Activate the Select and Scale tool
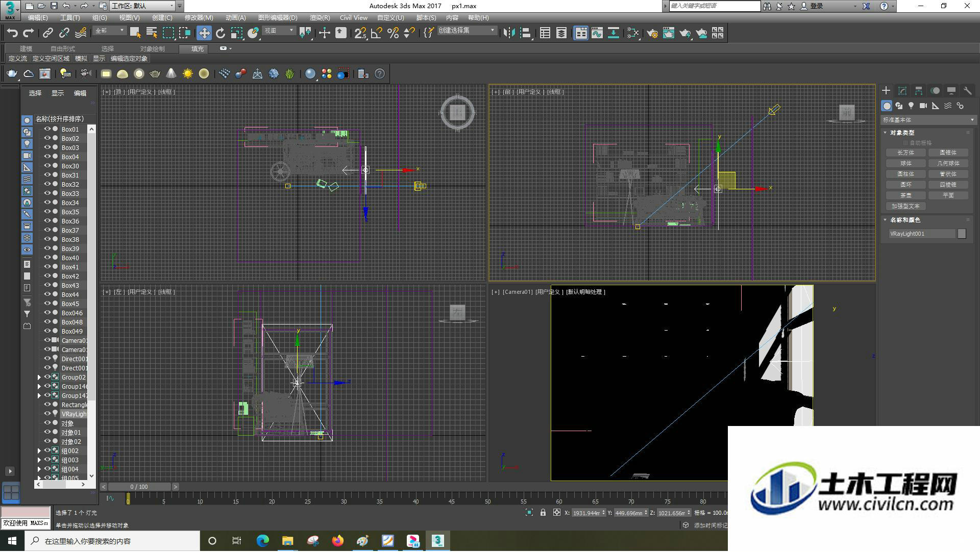Viewport: 980px width, 552px height. click(x=237, y=33)
